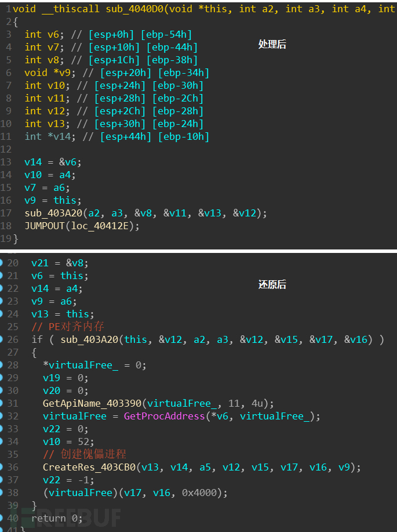The height and width of the screenshot is (532, 397).
Task: Click sub_403A20 inside the if condition
Action: [89, 339]
